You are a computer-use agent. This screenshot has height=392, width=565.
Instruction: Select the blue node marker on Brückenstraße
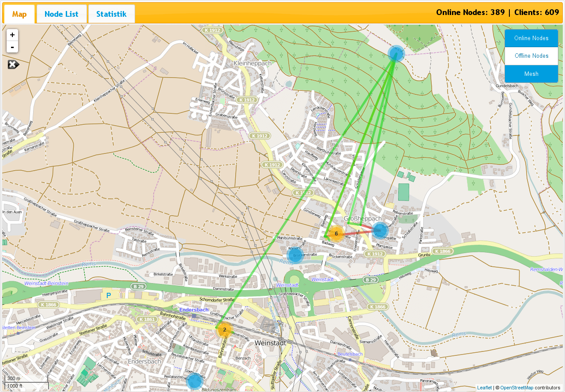tap(295, 256)
